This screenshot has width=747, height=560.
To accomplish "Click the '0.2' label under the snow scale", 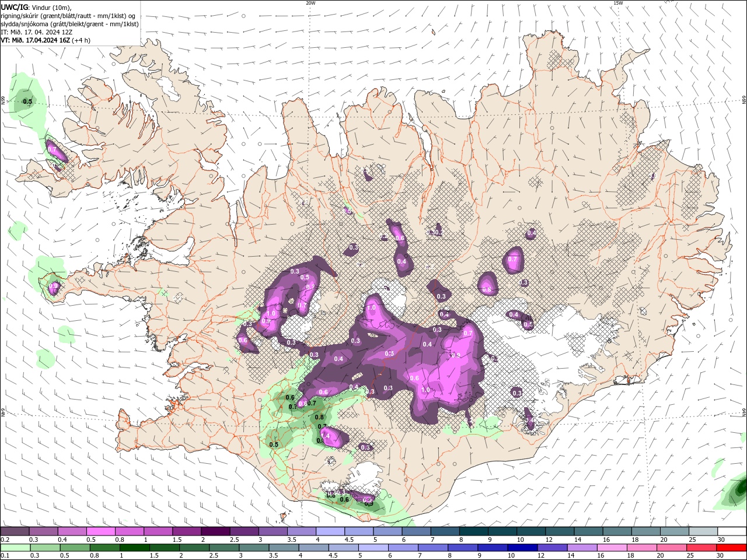I will (5, 540).
